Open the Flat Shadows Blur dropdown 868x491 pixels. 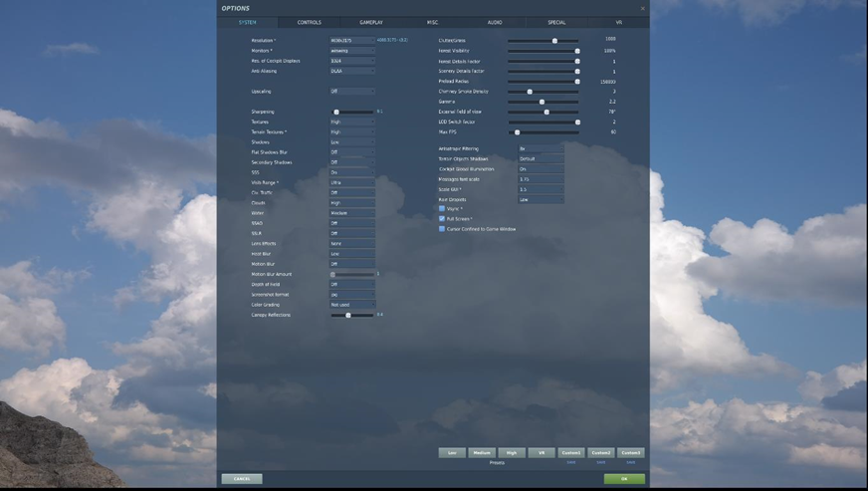pos(352,152)
